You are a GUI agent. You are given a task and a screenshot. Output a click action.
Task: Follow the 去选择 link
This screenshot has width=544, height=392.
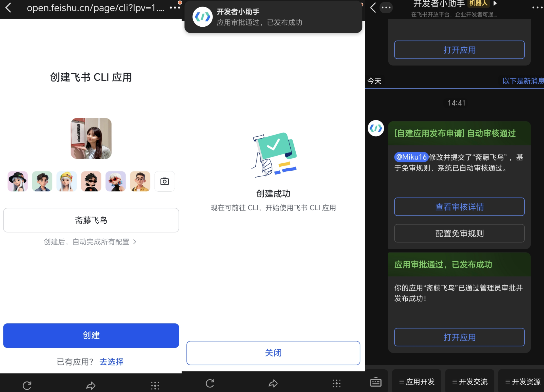click(x=111, y=362)
